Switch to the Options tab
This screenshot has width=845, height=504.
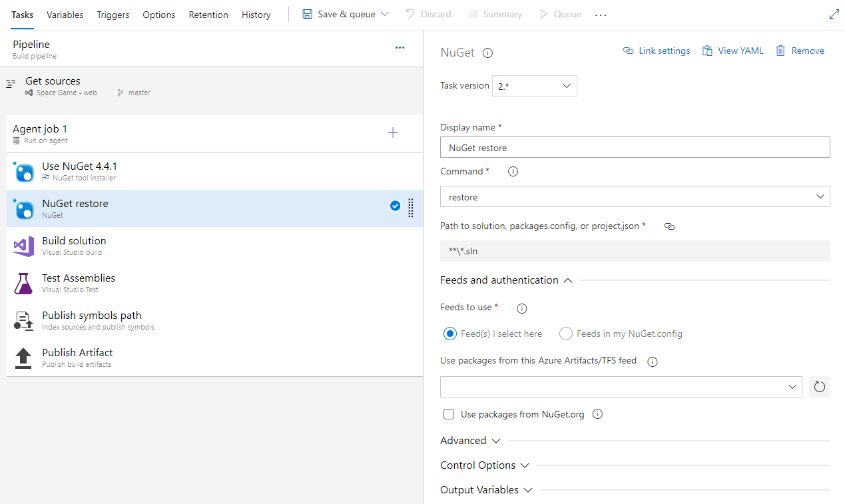pos(159,15)
